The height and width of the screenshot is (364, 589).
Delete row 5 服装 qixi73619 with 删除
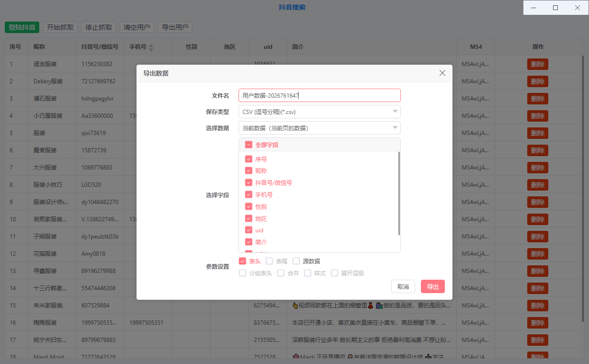[x=538, y=133]
